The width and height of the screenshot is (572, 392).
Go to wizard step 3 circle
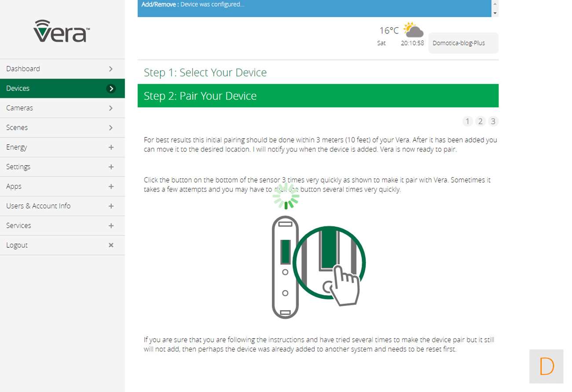click(x=493, y=121)
